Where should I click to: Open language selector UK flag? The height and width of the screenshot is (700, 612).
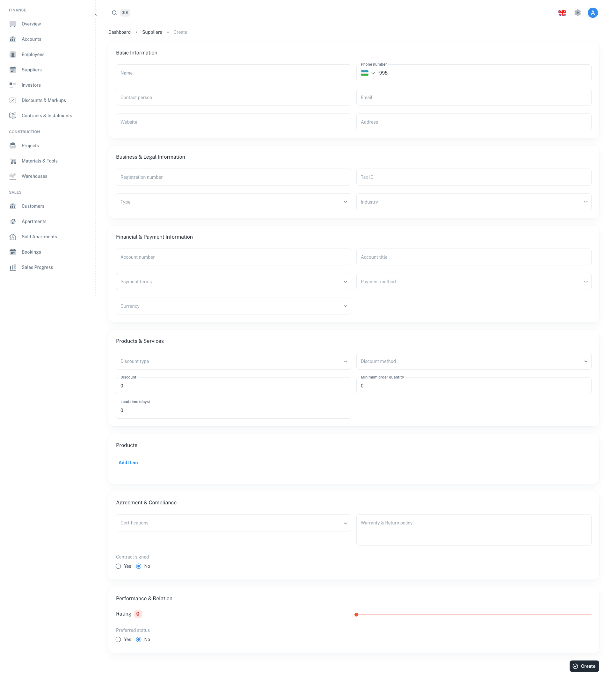click(562, 13)
